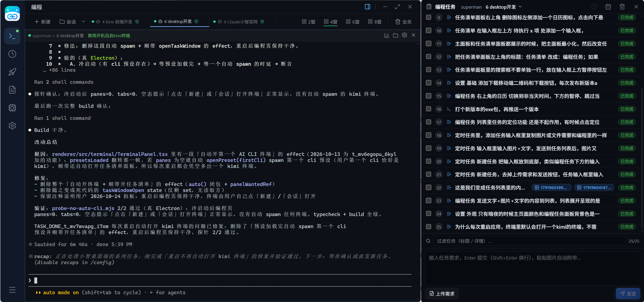Expand the 会话 session dropdown arrow

click(x=83, y=22)
